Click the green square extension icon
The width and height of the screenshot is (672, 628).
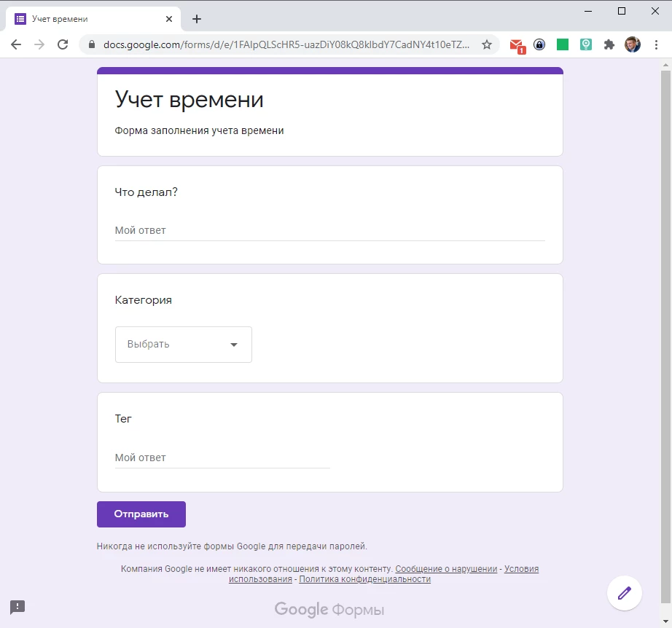point(563,44)
